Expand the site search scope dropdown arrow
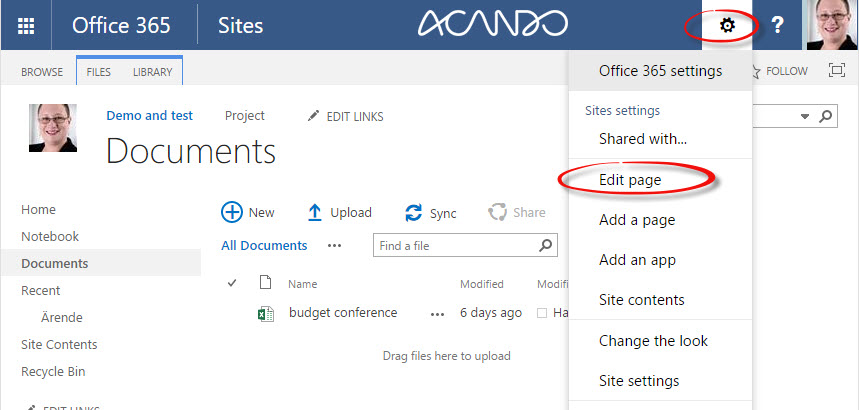 tap(805, 117)
